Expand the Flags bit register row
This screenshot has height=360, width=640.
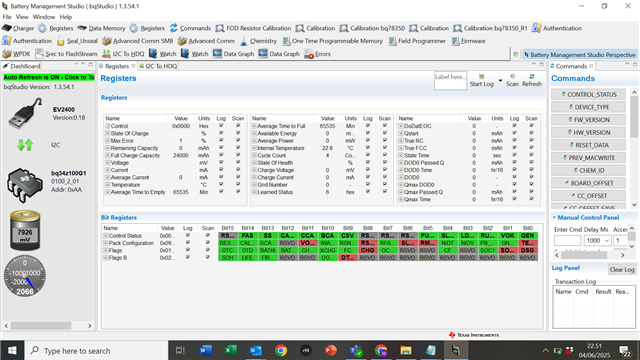106,250
